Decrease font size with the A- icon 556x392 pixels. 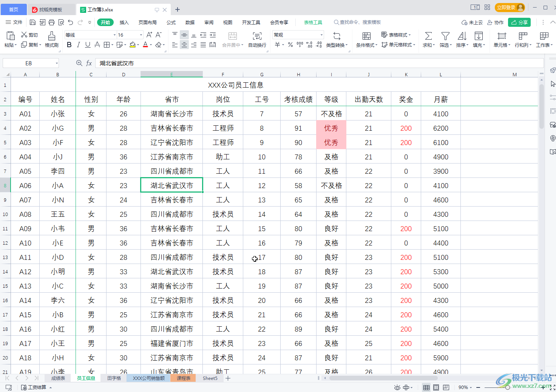pyautogui.click(x=159, y=35)
